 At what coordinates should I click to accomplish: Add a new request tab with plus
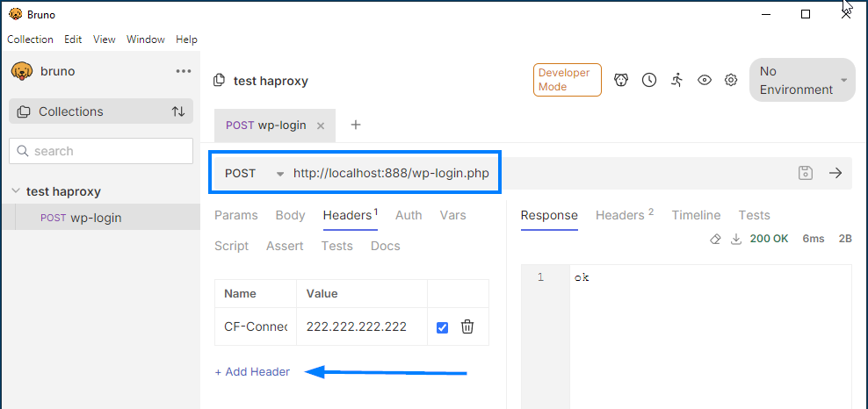point(356,125)
